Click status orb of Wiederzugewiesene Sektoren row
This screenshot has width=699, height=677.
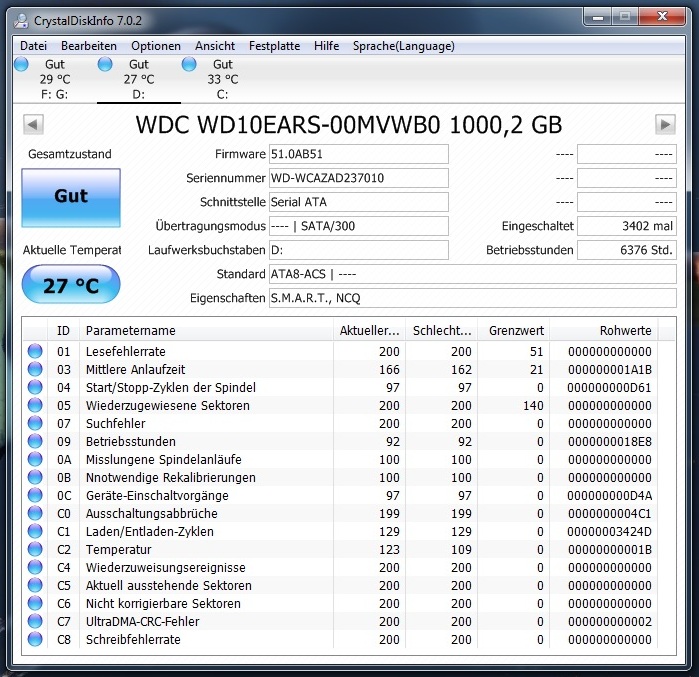[x=35, y=405]
